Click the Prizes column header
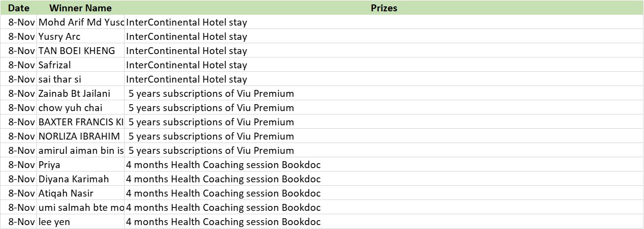 384,8
